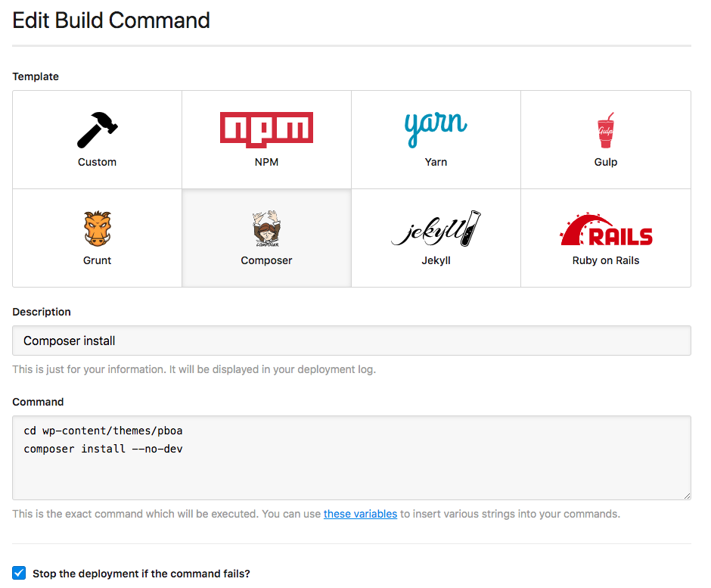
Task: Click the 'Custom' template label
Action: click(98, 162)
